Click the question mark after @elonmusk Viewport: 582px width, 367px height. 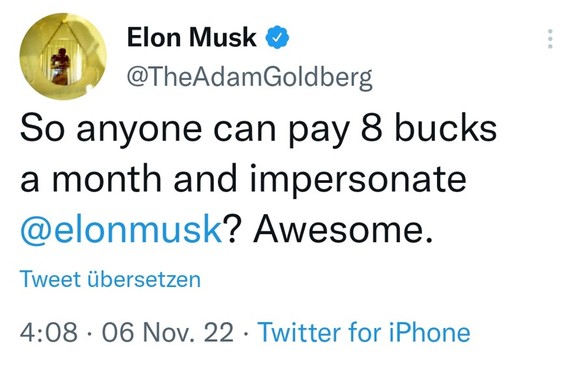point(232,229)
